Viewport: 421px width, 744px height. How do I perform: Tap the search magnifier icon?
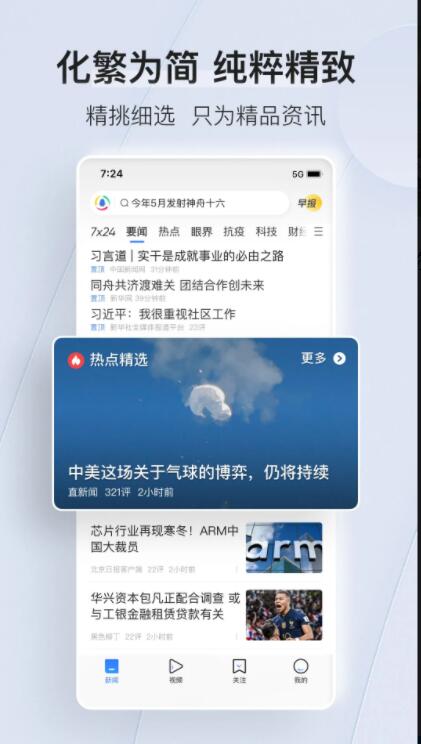click(x=124, y=203)
